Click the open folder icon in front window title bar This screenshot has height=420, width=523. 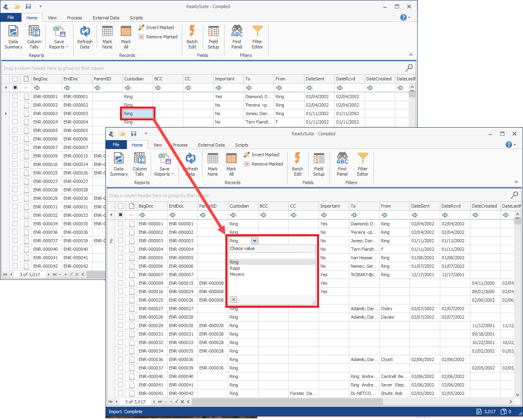(122, 134)
